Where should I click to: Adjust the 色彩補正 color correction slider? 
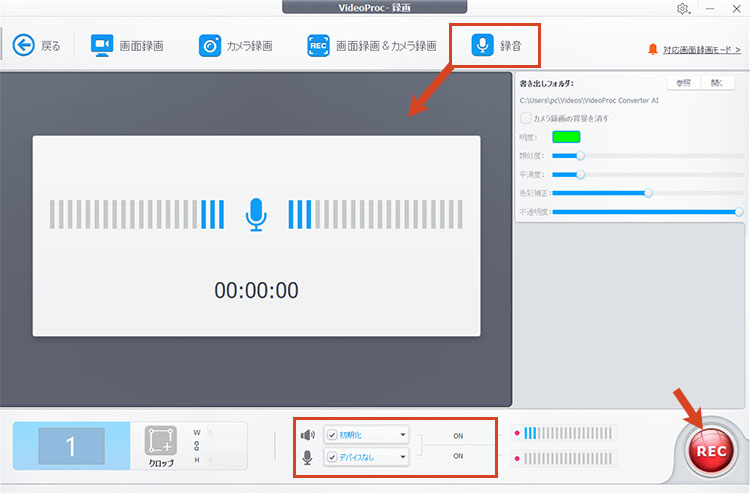point(648,193)
